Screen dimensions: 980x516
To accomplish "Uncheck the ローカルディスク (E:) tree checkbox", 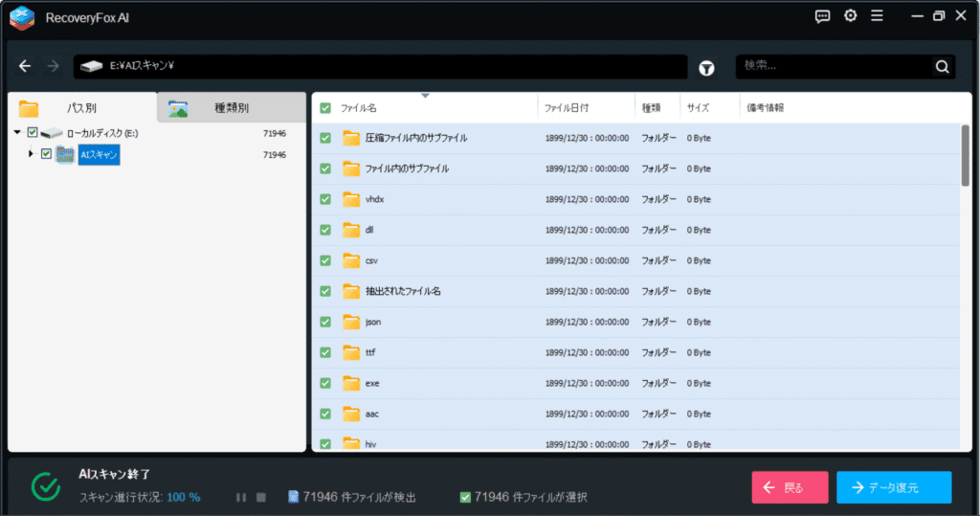I will [x=33, y=133].
